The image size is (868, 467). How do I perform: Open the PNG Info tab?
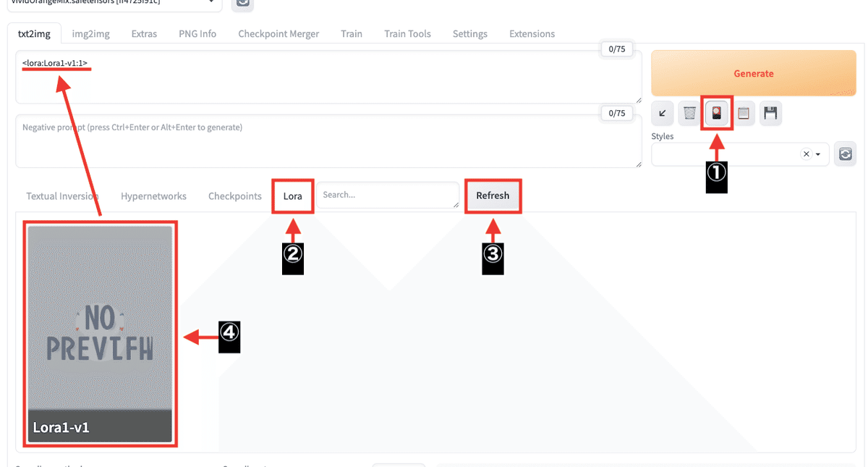(197, 33)
